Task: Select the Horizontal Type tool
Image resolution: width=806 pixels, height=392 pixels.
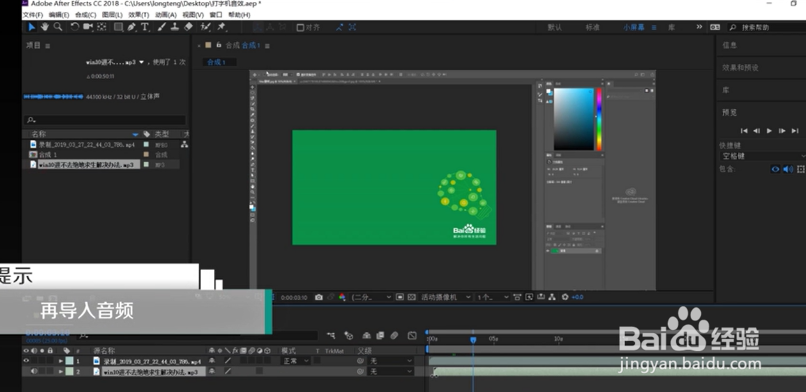Action: 145,27
